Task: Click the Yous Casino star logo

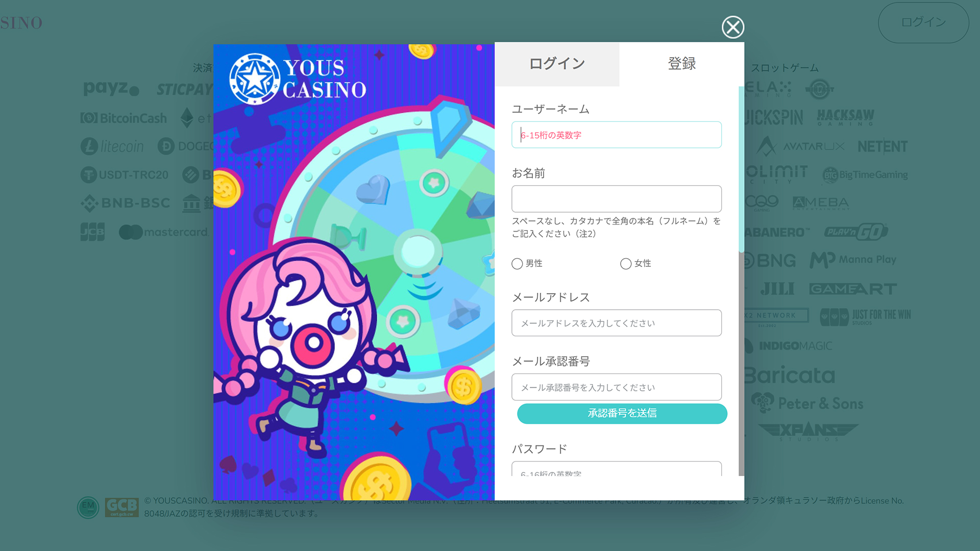Action: point(255,79)
